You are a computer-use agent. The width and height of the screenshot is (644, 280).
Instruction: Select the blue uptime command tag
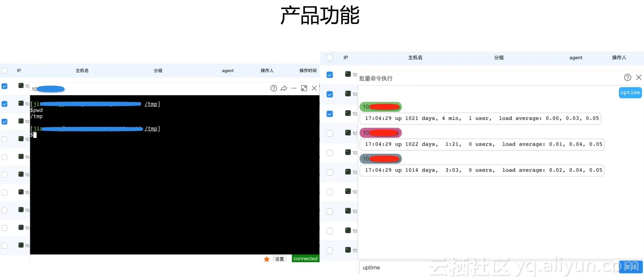pyautogui.click(x=630, y=92)
